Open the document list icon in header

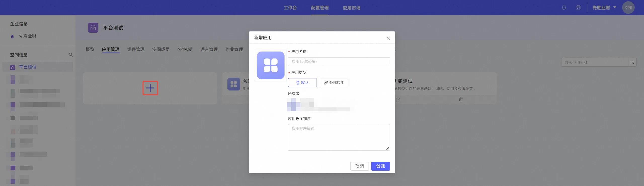point(578,8)
